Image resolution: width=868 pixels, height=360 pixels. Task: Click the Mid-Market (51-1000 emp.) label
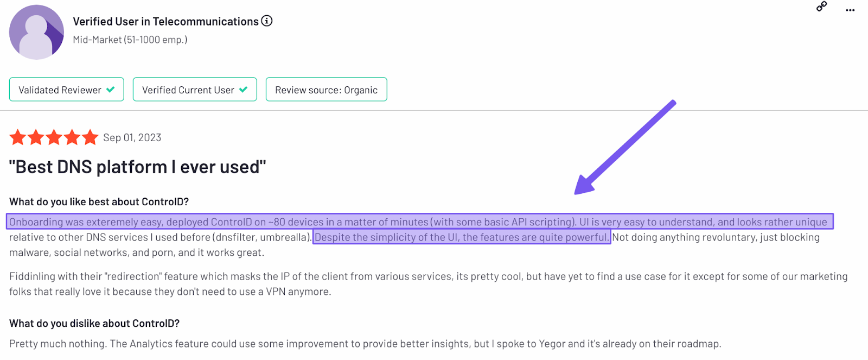coord(130,40)
